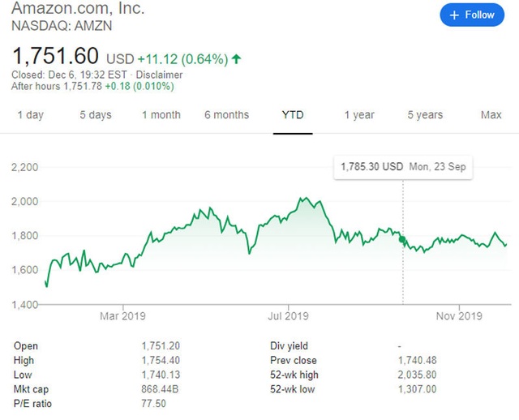The width and height of the screenshot is (519, 420).
Task: Open the 1 month chart tab
Action: pos(161,115)
